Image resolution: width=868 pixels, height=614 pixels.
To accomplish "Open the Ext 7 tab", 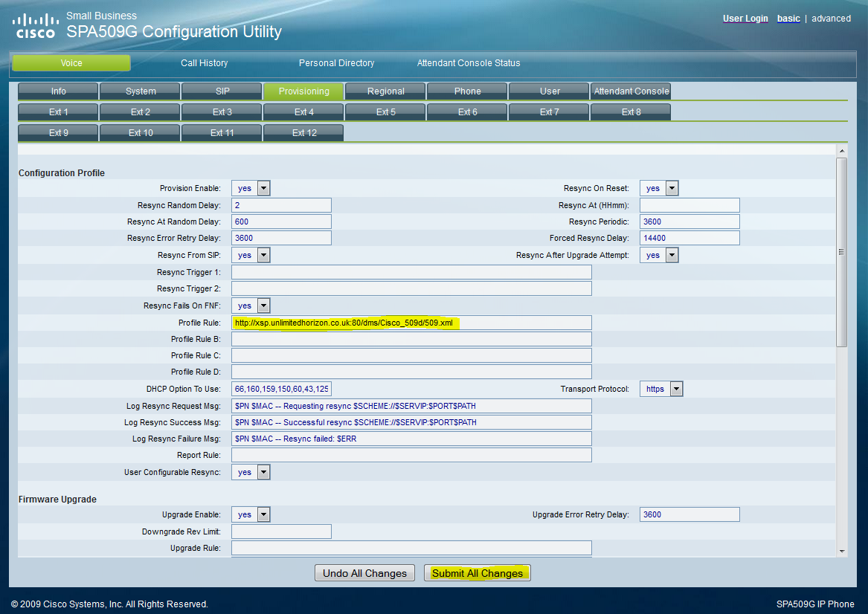I will click(549, 112).
